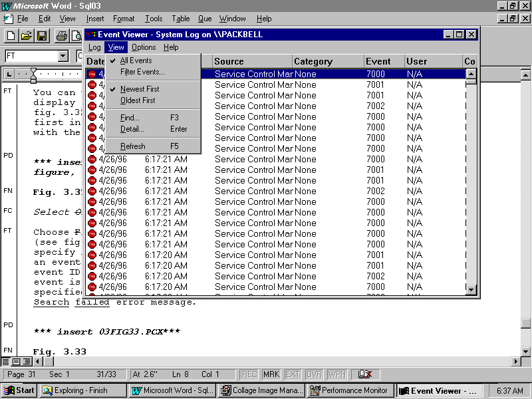Click the spelling status icon in status bar
The height and width of the screenshot is (399, 532).
[x=364, y=374]
